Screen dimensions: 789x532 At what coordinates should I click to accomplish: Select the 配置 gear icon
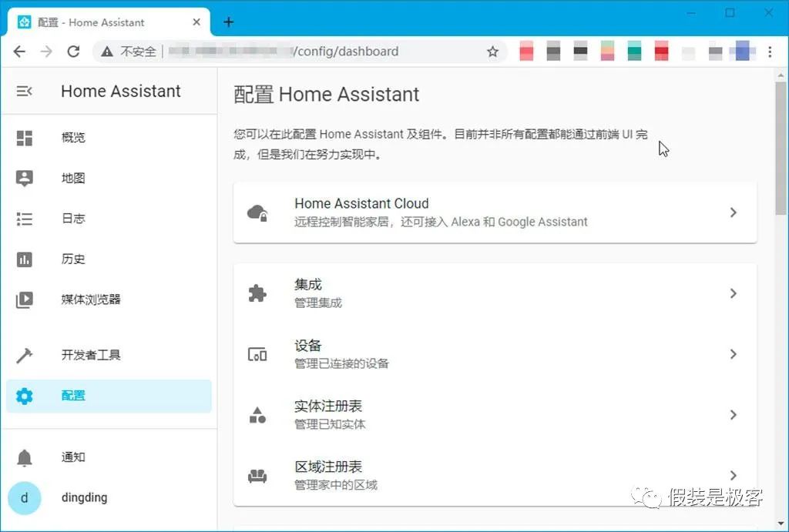pos(24,396)
